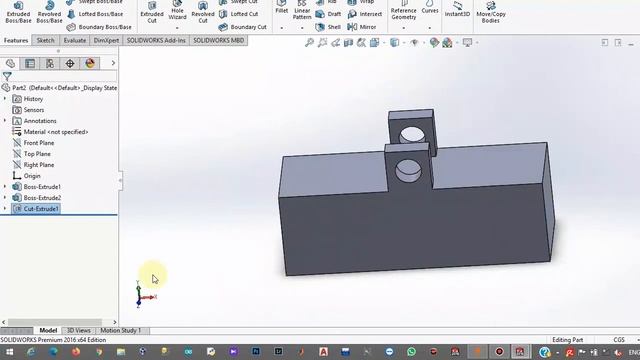This screenshot has width=640, height=360.
Task: Open the Curves tool
Action: click(430, 8)
